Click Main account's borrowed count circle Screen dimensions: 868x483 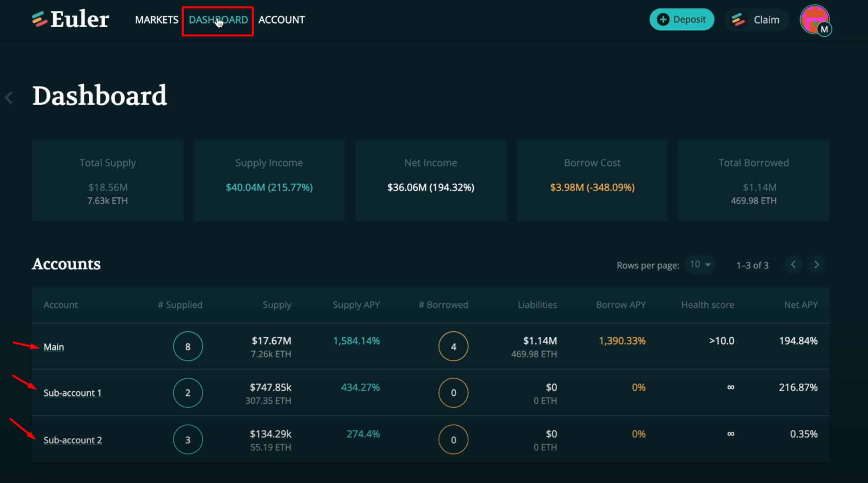(x=453, y=347)
